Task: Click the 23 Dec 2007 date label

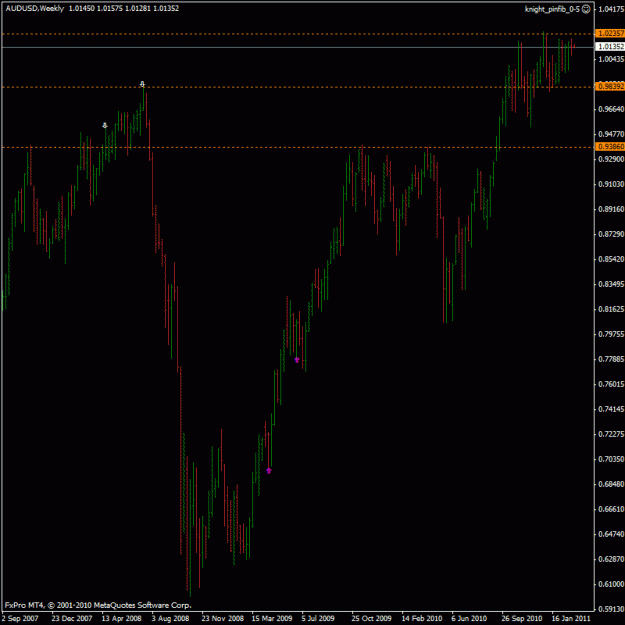Action: click(72, 619)
